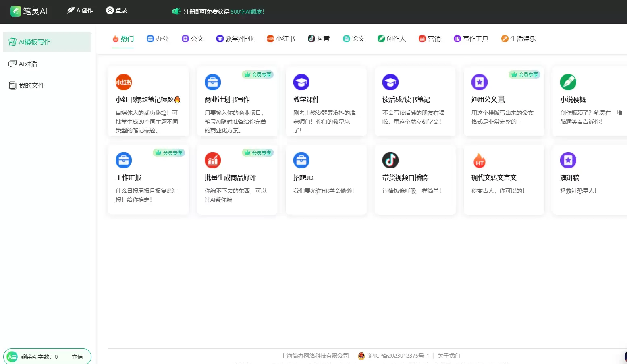Image resolution: width=627 pixels, height=364 pixels.
Task: Click the megaphone announcement icon
Action: pos(176,11)
